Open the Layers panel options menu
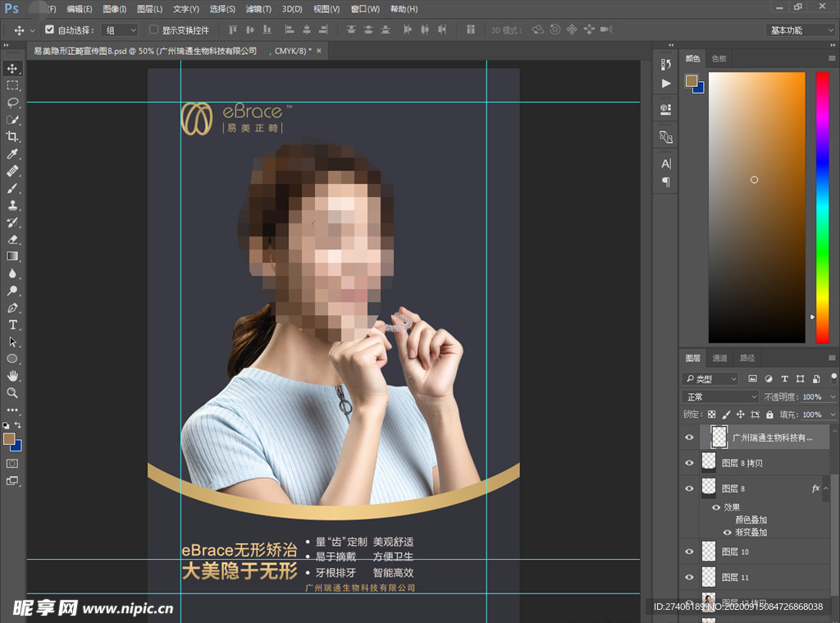The height and width of the screenshot is (623, 840). point(832,358)
